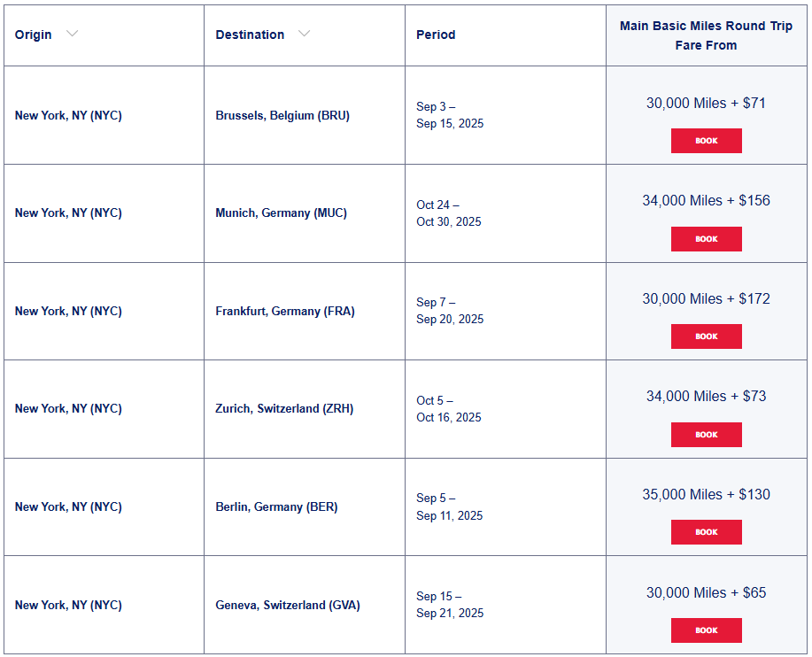Image resolution: width=812 pixels, height=657 pixels.
Task: Click the Destination column header
Action: tap(250, 35)
